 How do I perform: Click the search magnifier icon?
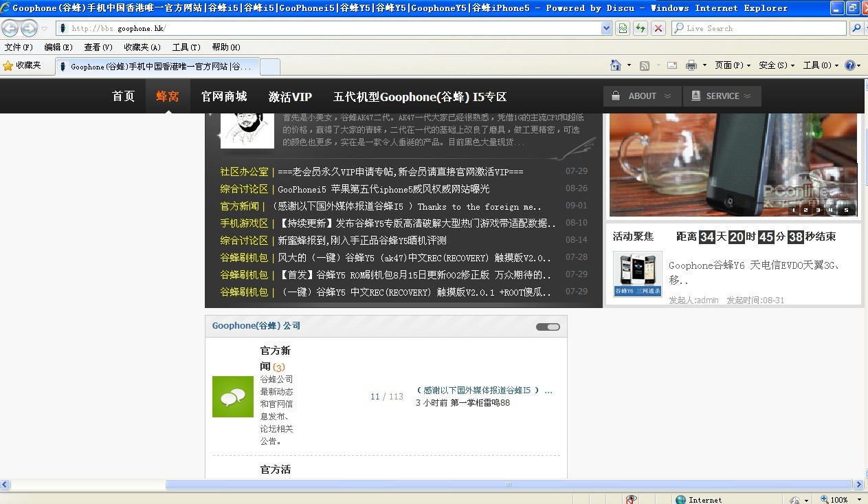[x=855, y=28]
